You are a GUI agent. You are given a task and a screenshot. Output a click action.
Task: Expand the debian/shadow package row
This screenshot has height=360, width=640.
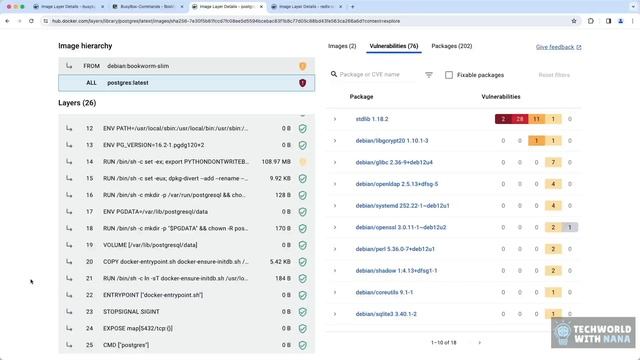[x=335, y=271]
